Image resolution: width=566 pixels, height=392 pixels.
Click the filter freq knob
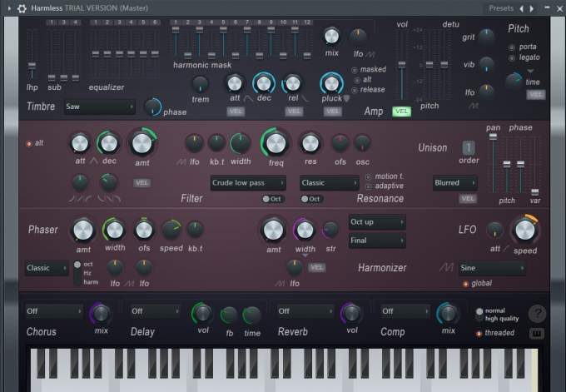pyautogui.click(x=276, y=143)
